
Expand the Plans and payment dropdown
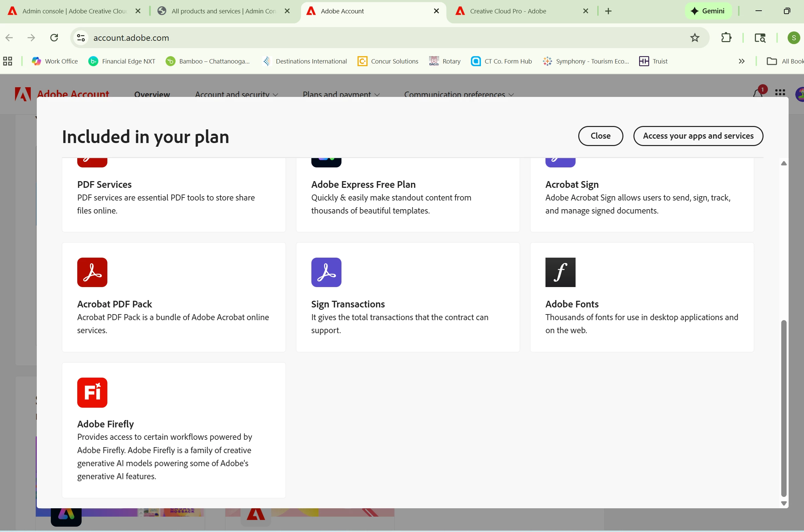[341, 94]
